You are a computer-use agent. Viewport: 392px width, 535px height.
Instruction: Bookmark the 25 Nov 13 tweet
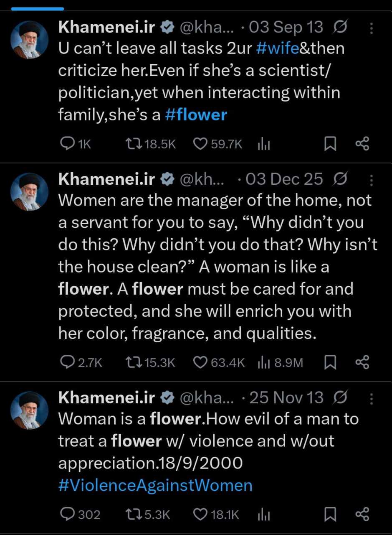pyautogui.click(x=330, y=514)
